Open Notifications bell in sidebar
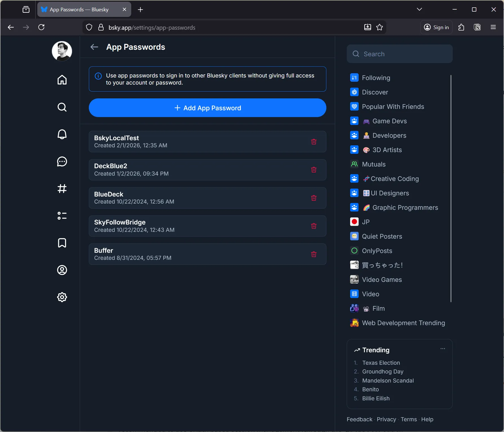 pos(62,134)
